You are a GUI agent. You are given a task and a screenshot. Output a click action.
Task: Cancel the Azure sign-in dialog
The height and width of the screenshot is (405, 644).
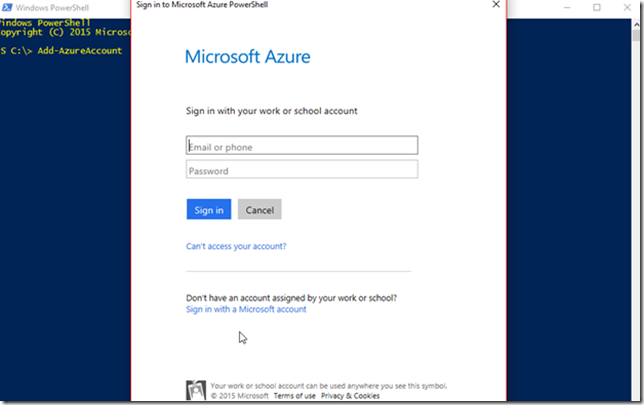(260, 209)
